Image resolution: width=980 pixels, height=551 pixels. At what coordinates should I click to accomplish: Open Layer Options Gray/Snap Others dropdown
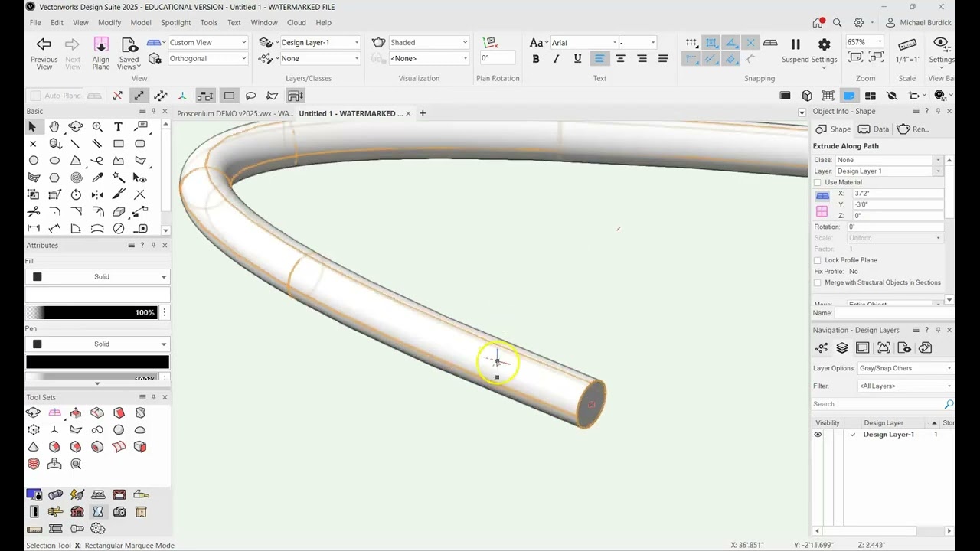[x=906, y=368]
